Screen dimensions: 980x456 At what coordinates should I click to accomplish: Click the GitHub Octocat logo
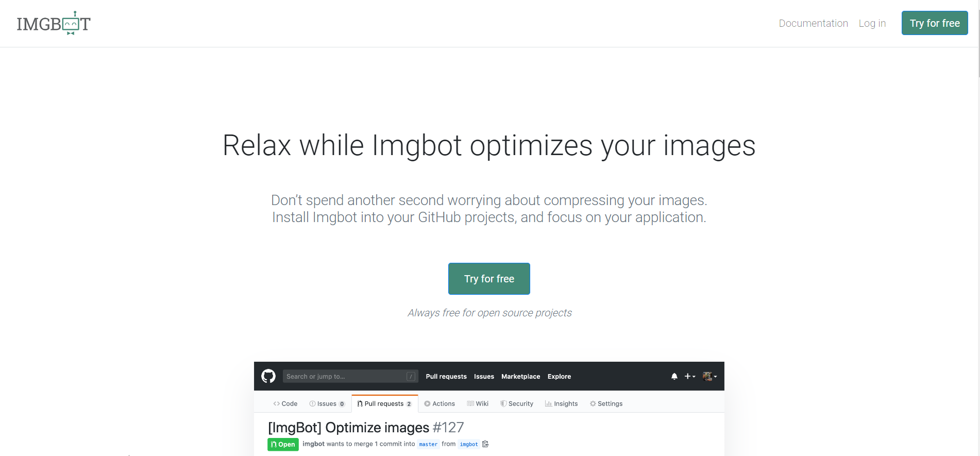tap(268, 377)
